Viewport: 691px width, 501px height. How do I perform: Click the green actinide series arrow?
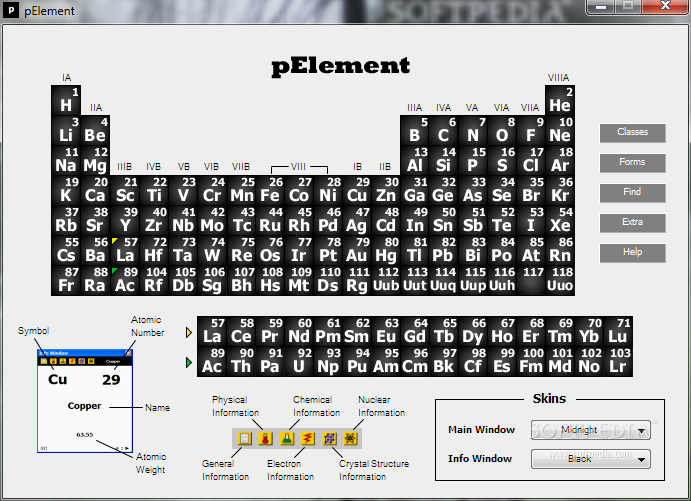point(189,363)
